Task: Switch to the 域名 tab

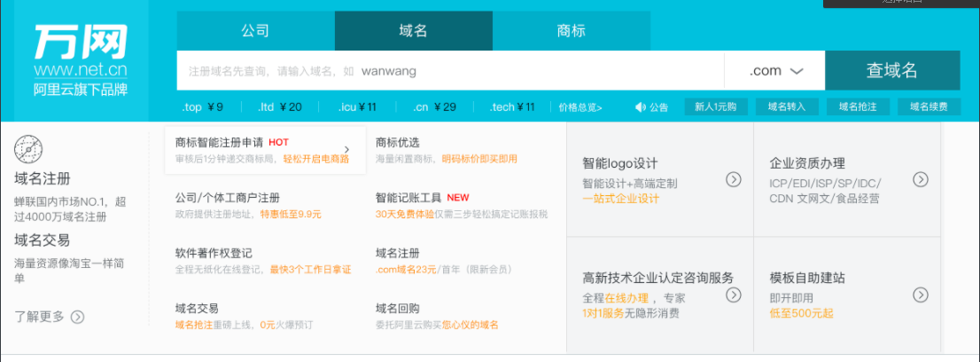Action: [x=414, y=31]
